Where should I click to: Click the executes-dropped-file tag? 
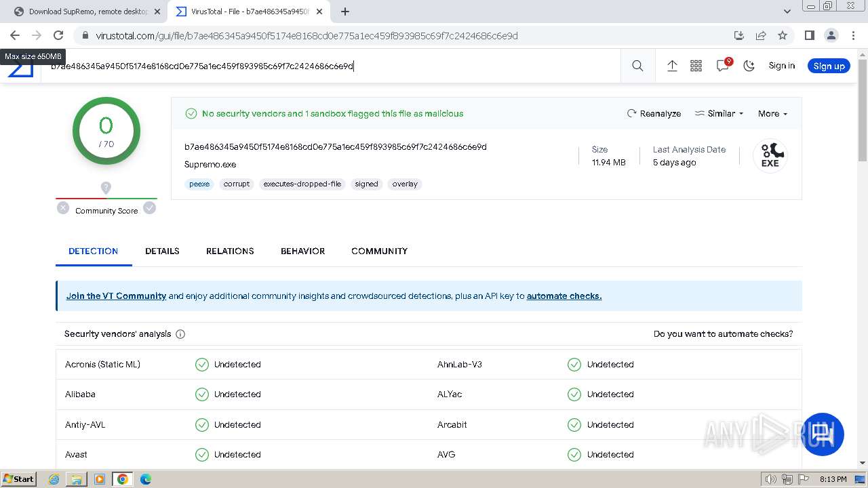coord(302,184)
